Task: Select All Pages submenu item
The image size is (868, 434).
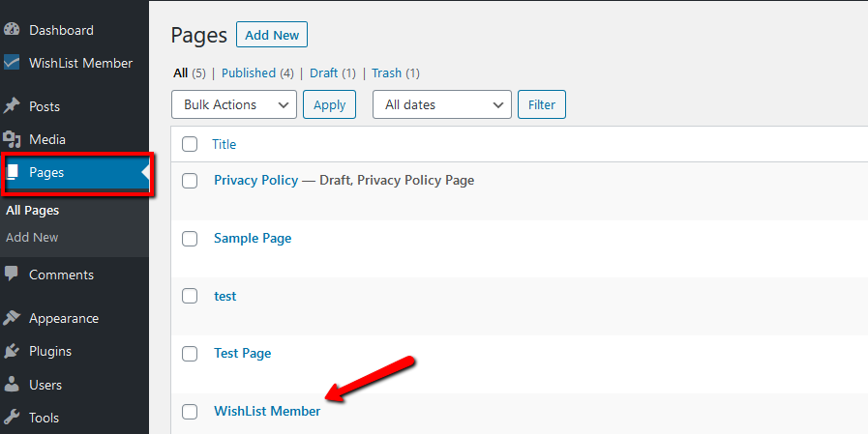Action: (x=33, y=211)
